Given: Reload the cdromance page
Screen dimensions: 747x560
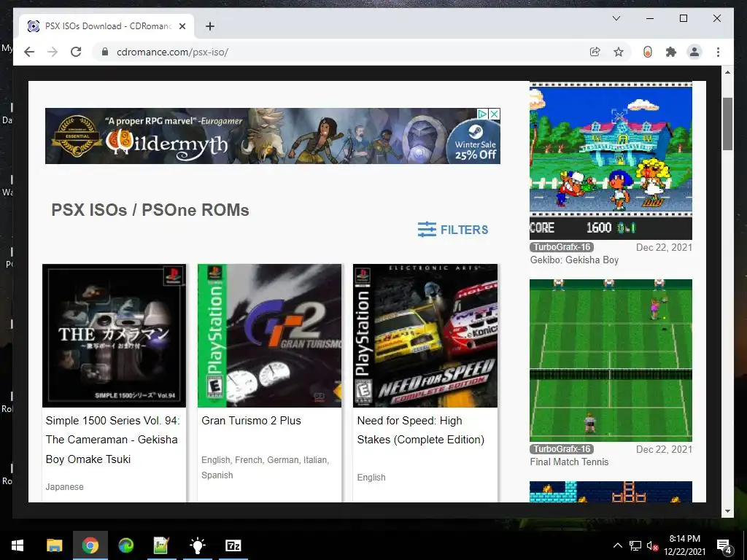Looking at the screenshot, I should click(x=76, y=52).
